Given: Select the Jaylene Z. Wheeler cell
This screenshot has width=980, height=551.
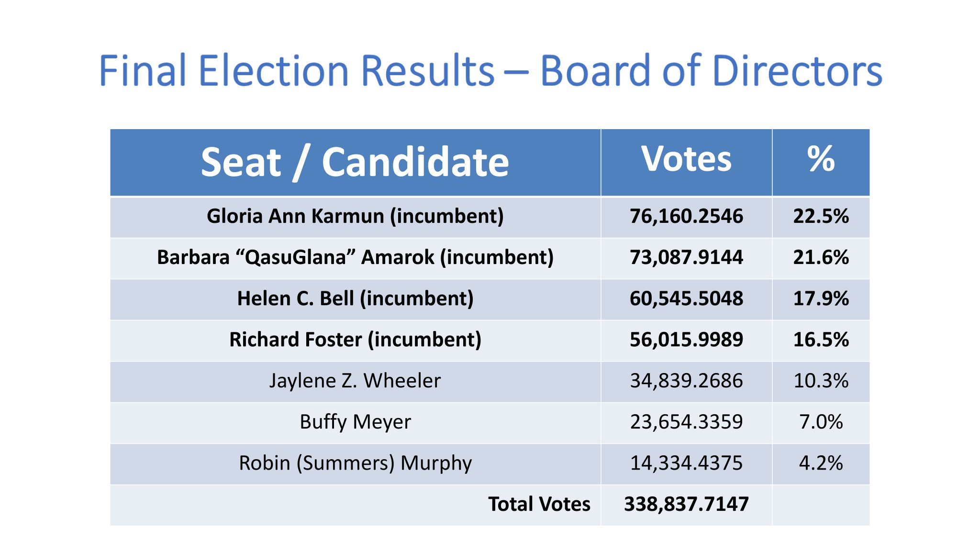Looking at the screenshot, I should coord(355,381).
